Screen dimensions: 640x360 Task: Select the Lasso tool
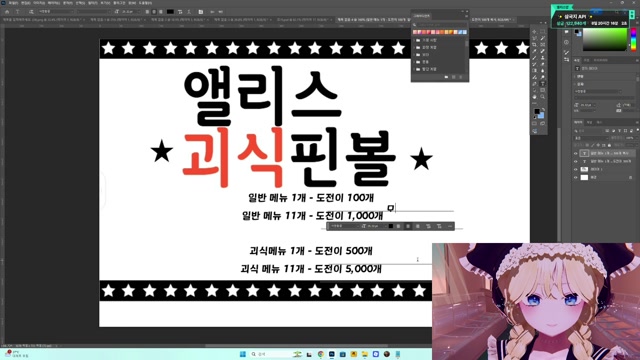(534, 38)
